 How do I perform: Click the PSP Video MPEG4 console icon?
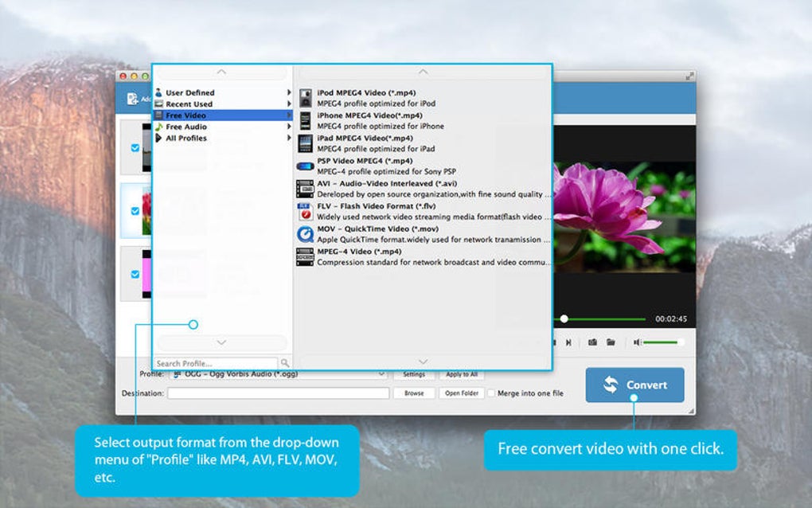pos(305,166)
